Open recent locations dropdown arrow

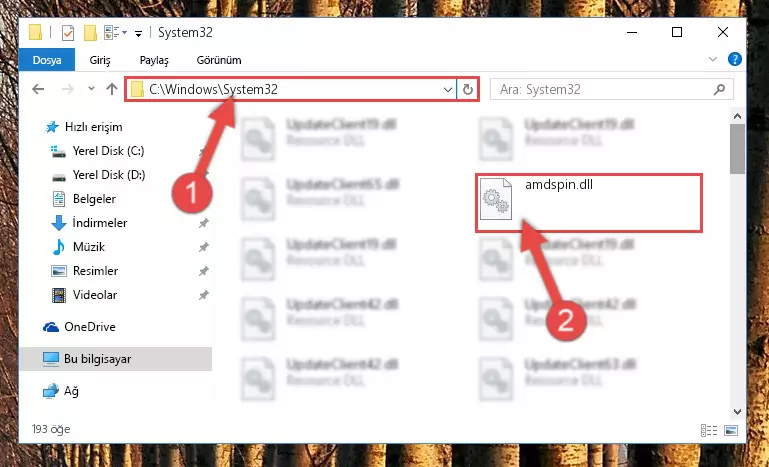click(x=91, y=89)
